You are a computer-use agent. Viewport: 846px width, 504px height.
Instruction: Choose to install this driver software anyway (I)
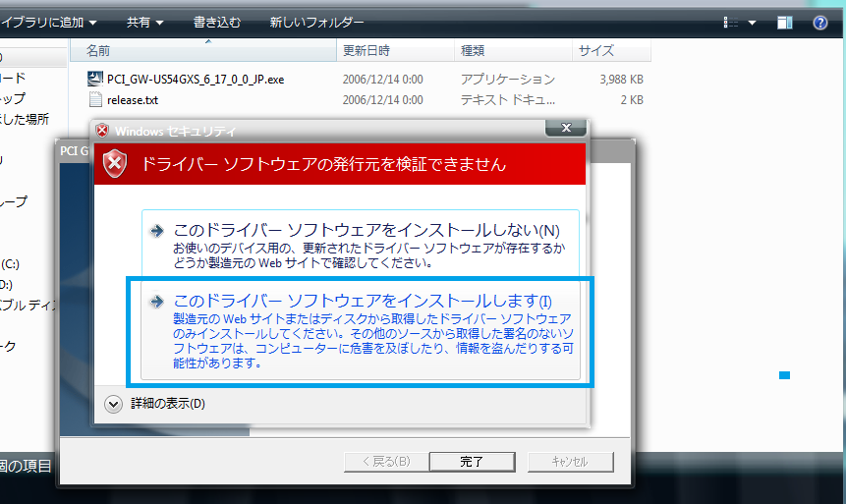click(x=361, y=330)
